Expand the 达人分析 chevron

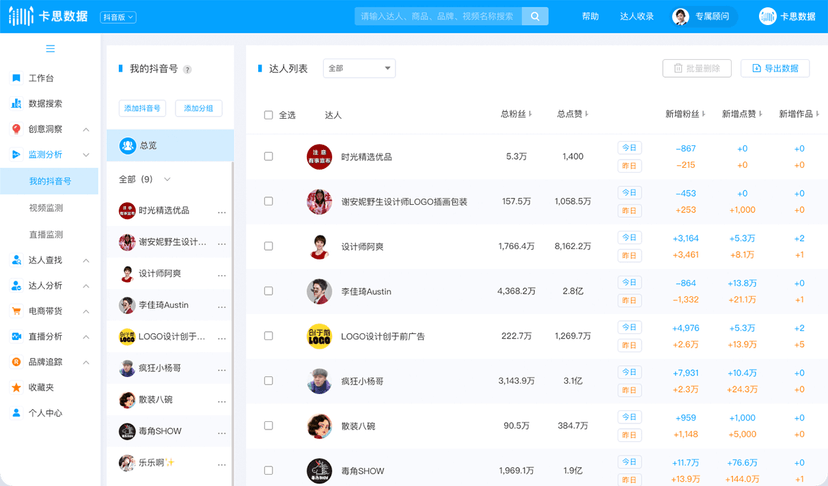[86, 286]
